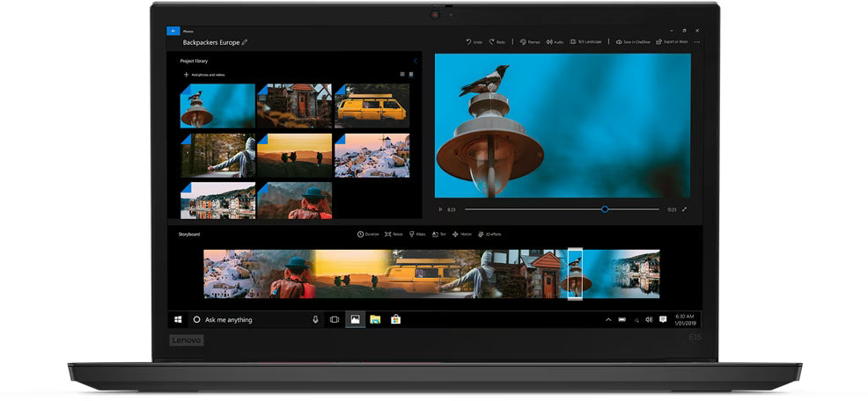868x401 pixels.
Task: Switch project library to small grid view
Action: (411, 74)
